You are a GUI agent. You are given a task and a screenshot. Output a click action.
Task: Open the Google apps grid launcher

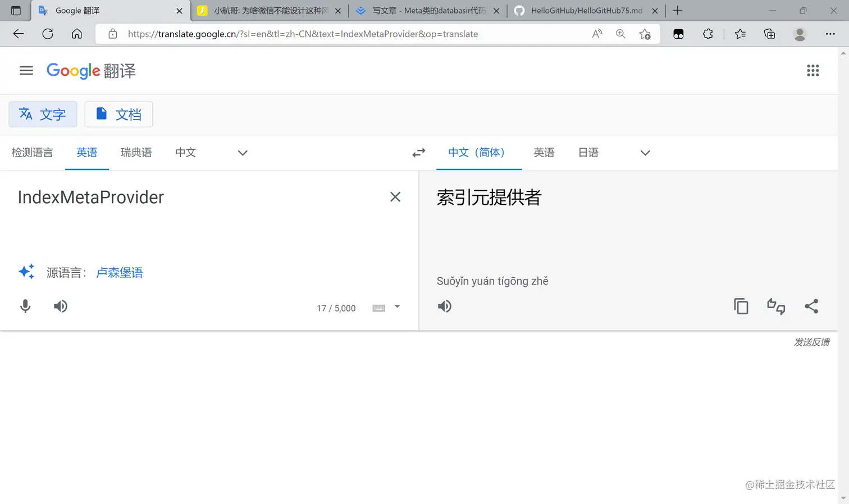coord(813,71)
